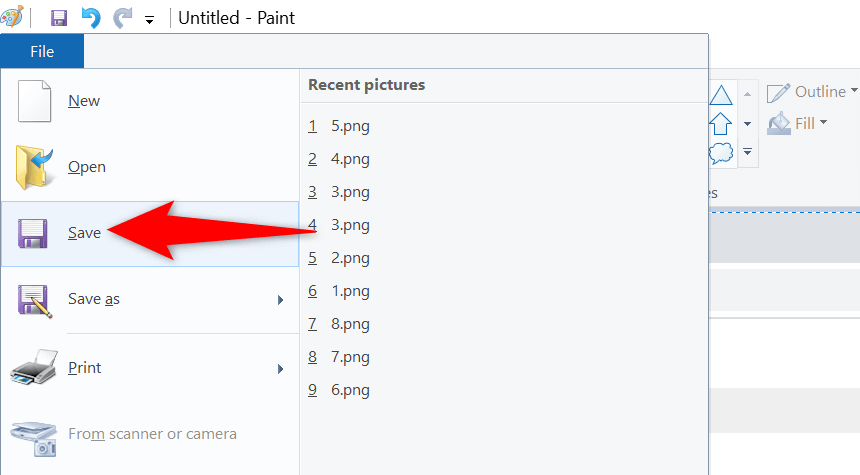Click the File tab
Image resolution: width=860 pixels, height=475 pixels.
pos(42,51)
